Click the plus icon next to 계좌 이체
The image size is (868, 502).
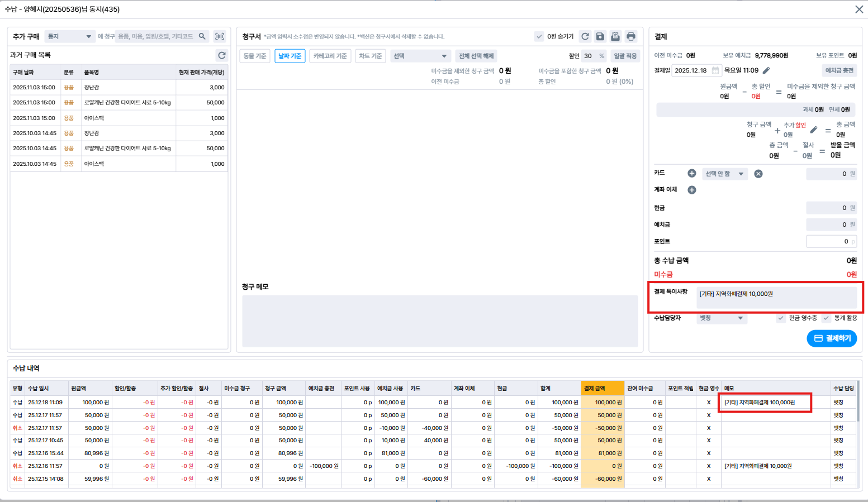click(692, 190)
